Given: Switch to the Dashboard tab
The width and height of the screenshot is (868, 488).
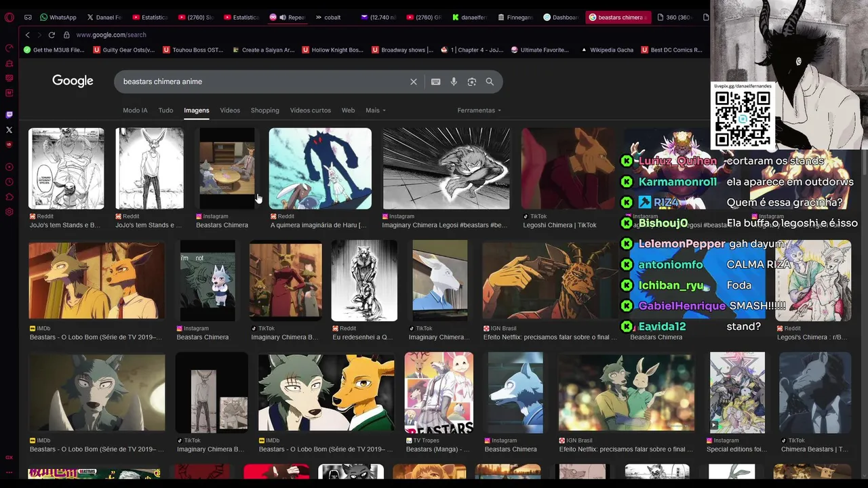Looking at the screenshot, I should click(561, 17).
